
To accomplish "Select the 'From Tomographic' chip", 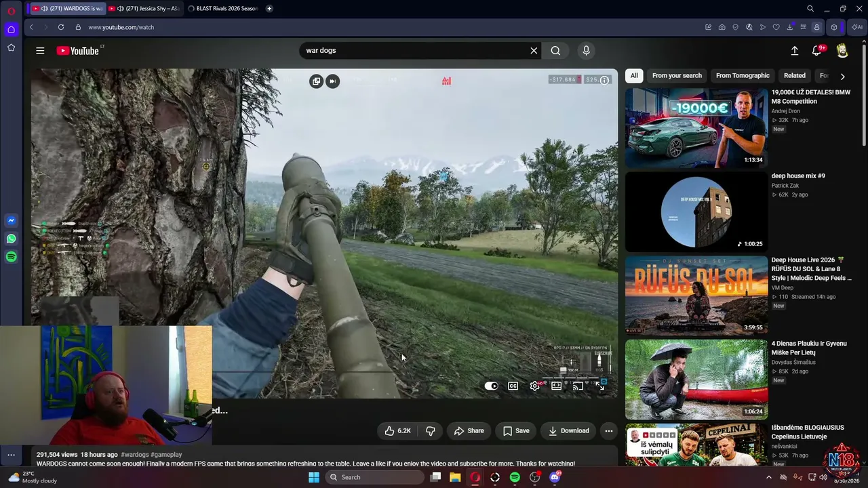I will (743, 76).
